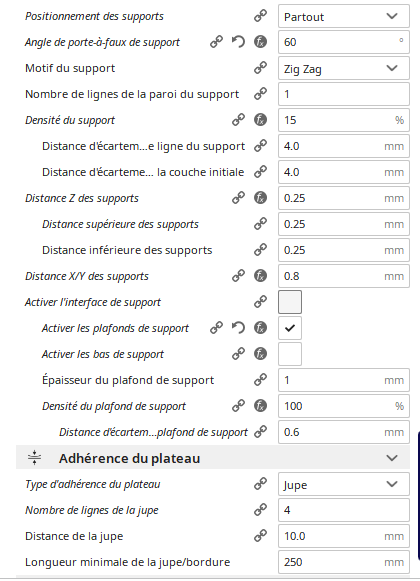Click the Densité du support value field

pyautogui.click(x=344, y=120)
